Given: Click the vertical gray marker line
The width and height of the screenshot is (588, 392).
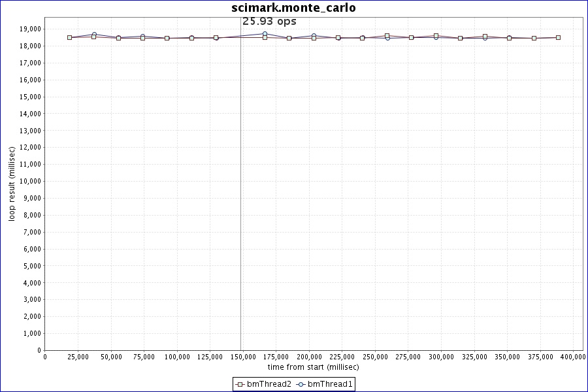Looking at the screenshot, I should (x=240, y=196).
